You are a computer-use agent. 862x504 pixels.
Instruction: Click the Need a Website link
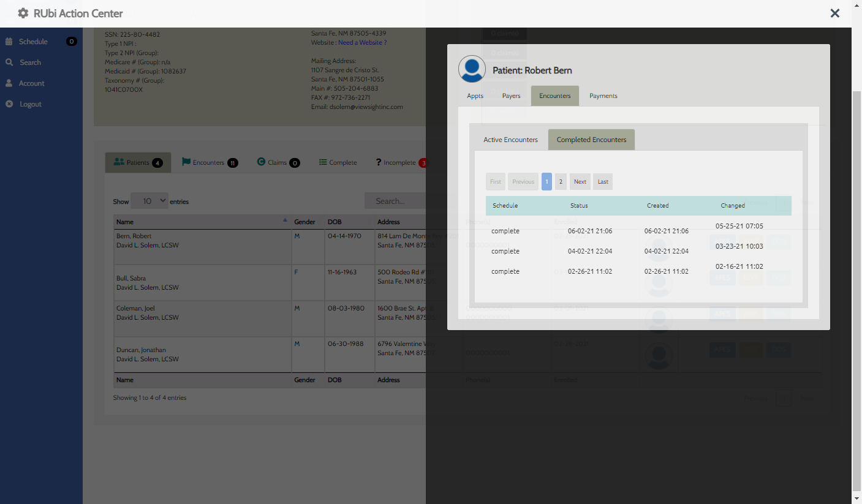click(x=362, y=42)
